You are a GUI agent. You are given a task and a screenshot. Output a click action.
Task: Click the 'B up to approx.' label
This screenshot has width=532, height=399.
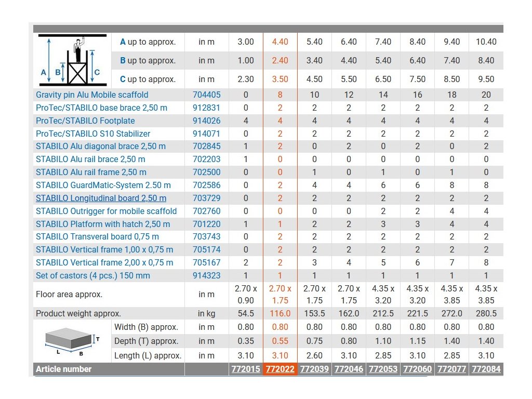(148, 60)
